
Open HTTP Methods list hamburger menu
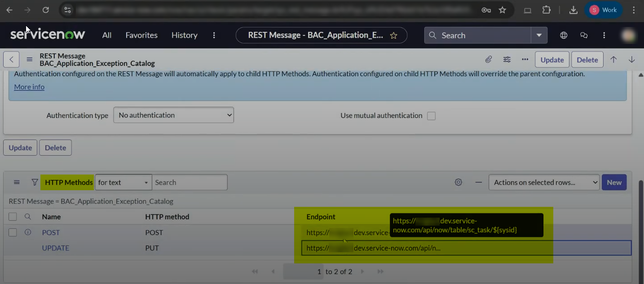(x=17, y=182)
